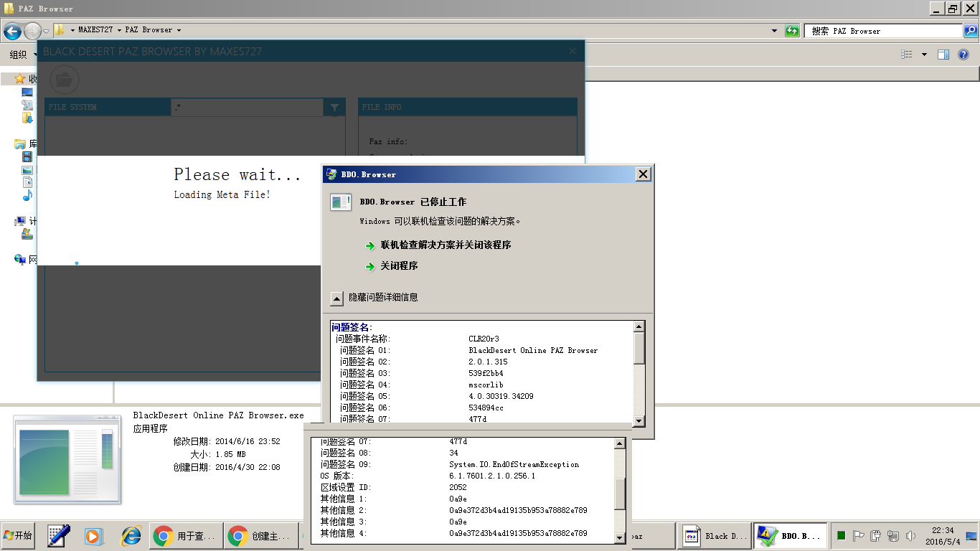Expand the recent pages dropdown beside forward button

tap(46, 31)
